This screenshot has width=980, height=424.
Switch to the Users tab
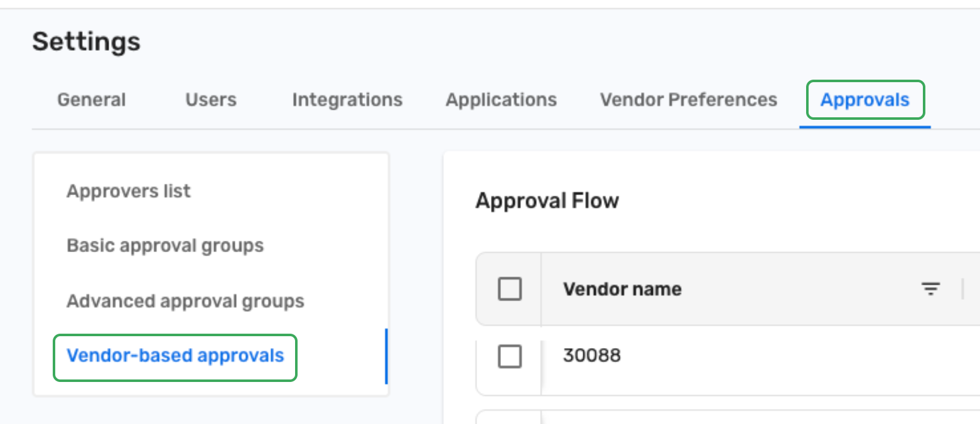click(x=211, y=100)
